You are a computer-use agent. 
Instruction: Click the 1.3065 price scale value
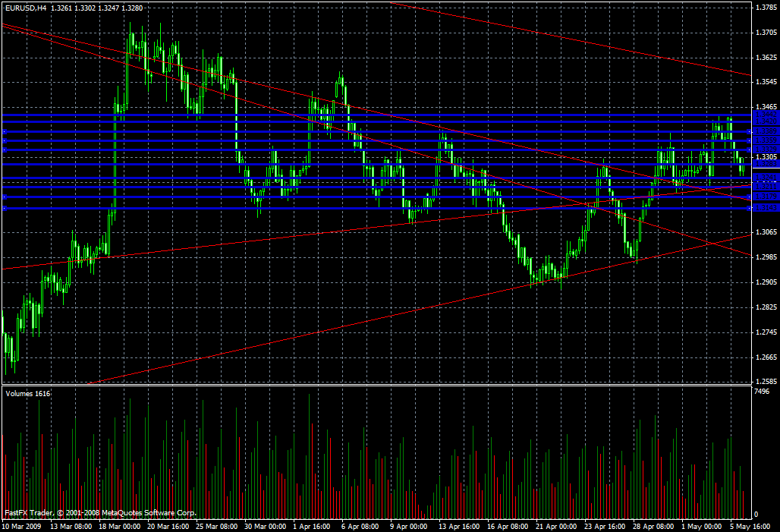click(766, 232)
